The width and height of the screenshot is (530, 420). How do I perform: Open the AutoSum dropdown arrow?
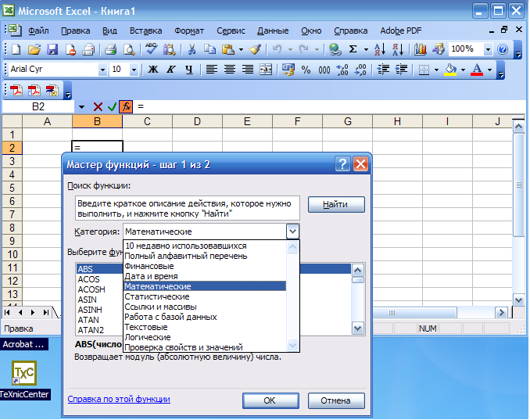(x=366, y=50)
